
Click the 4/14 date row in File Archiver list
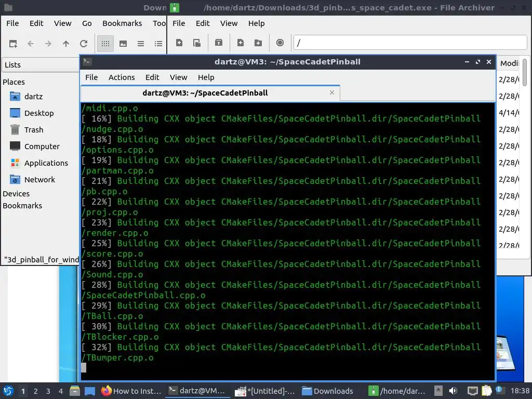point(509,113)
